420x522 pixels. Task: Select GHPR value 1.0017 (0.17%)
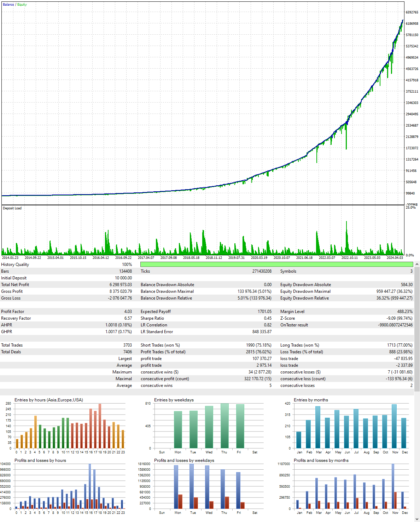118,332
